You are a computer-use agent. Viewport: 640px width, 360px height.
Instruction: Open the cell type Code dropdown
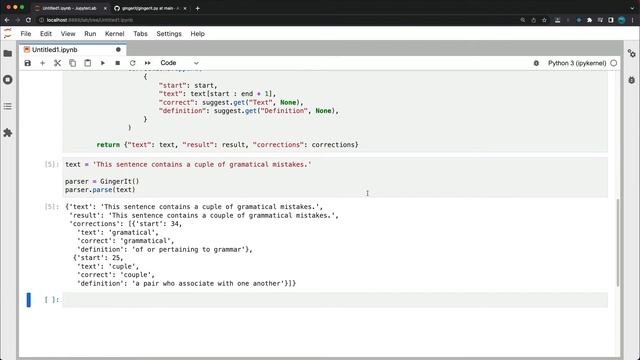tap(179, 63)
